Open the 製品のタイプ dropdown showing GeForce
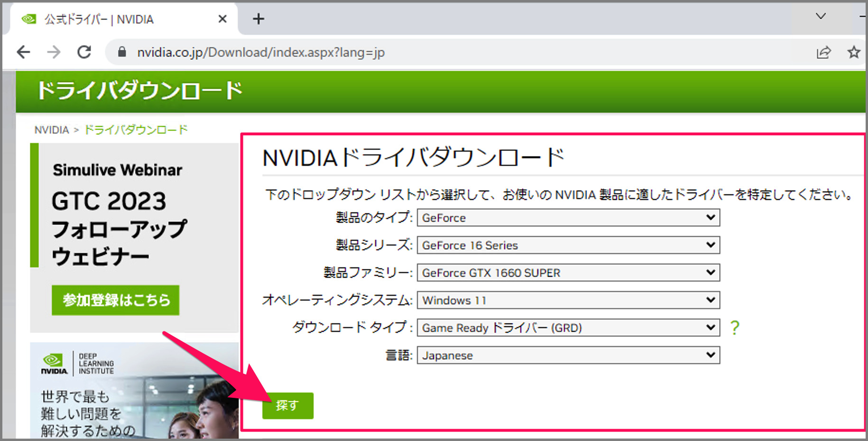 click(567, 217)
